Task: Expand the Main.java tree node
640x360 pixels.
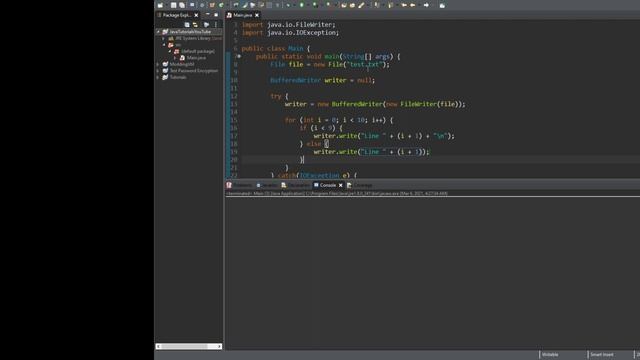Action: [x=176, y=58]
